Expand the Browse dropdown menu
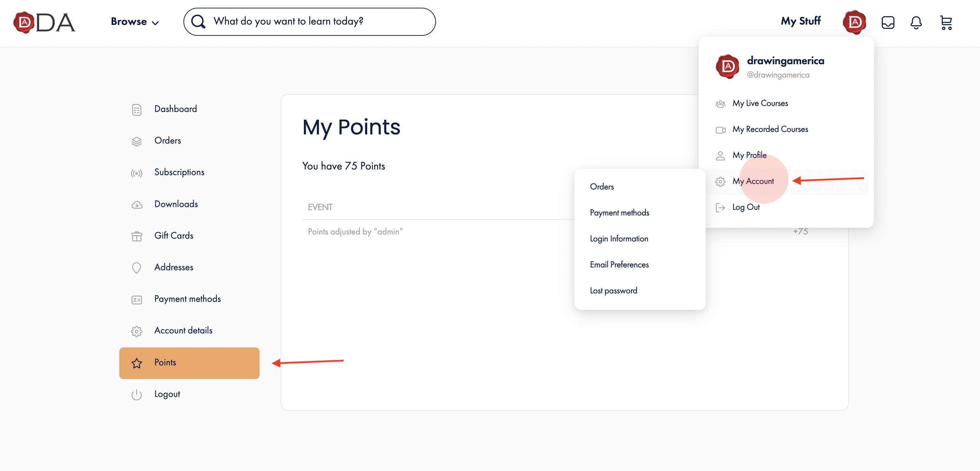Screen dimensions: 980x471 point(135,22)
